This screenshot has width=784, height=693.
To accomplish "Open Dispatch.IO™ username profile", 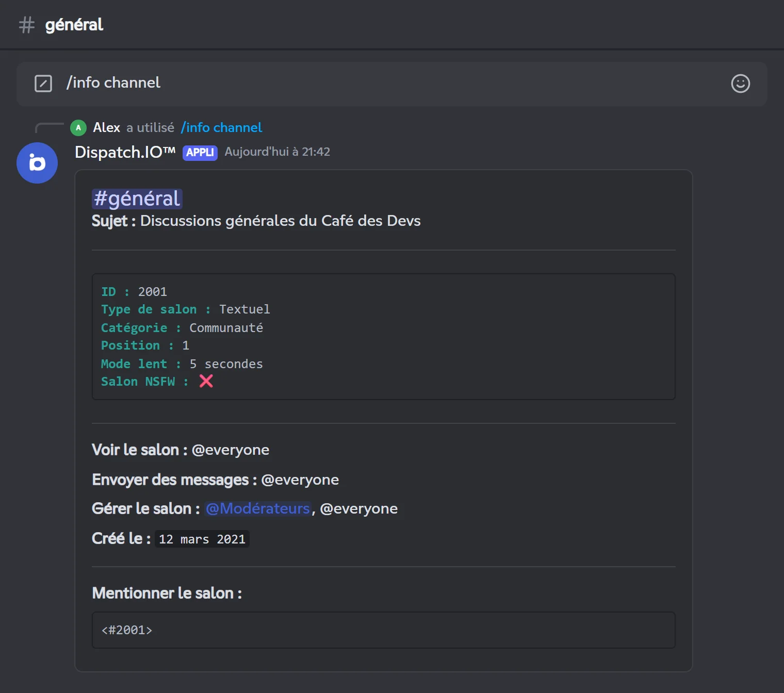I will (x=125, y=152).
